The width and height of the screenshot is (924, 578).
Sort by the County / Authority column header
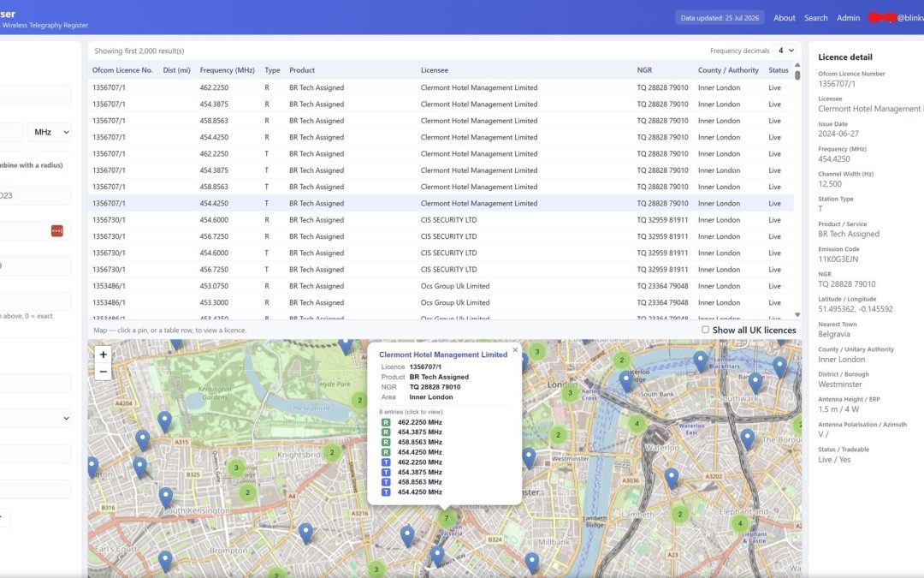(728, 69)
